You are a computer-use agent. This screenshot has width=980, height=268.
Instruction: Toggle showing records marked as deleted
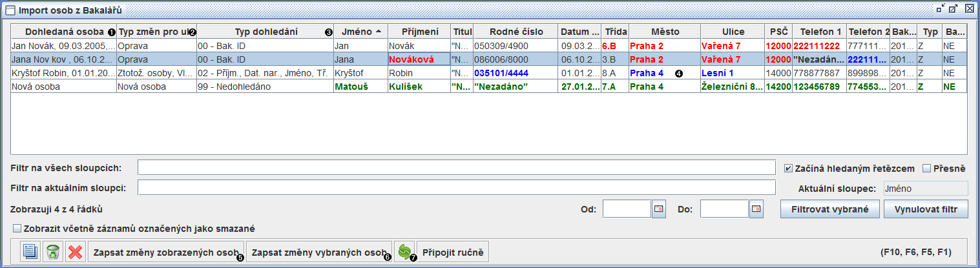click(x=17, y=228)
